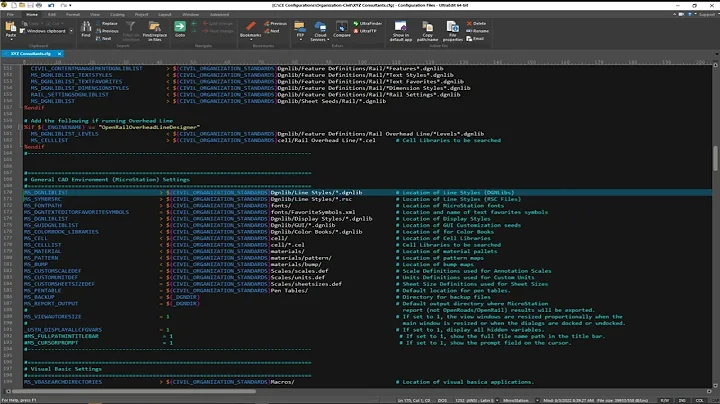Image resolution: width=720 pixels, height=404 pixels.
Task: Switch to the Format ribbon tab
Action: pyautogui.click(x=73, y=15)
